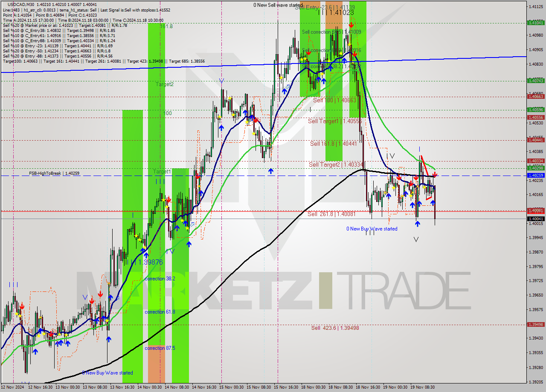The height and width of the screenshot is (392, 546).
Task: Click the 'Sell 100 | 1.40663' label
Action: (334, 100)
